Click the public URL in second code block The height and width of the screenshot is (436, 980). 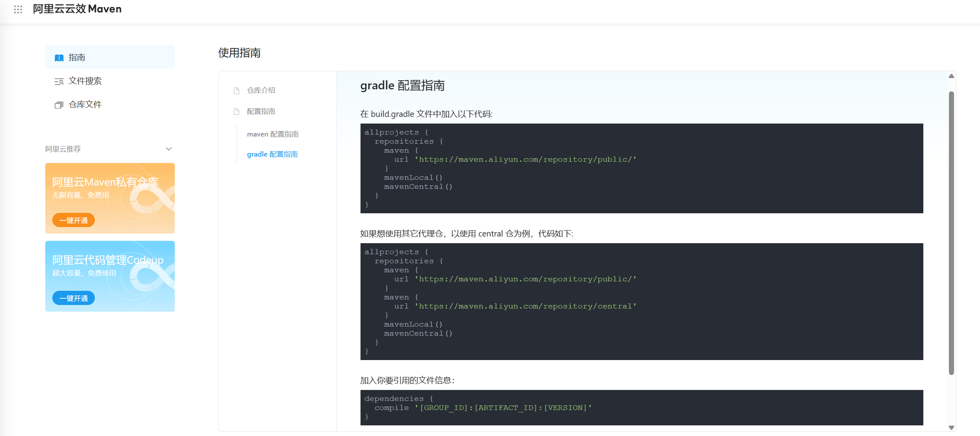click(x=525, y=279)
